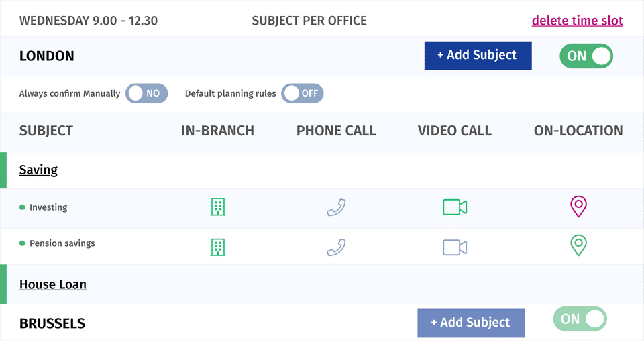Click on-location pin icon for Investing
Image resolution: width=644 pixels, height=342 pixels.
pos(578,207)
